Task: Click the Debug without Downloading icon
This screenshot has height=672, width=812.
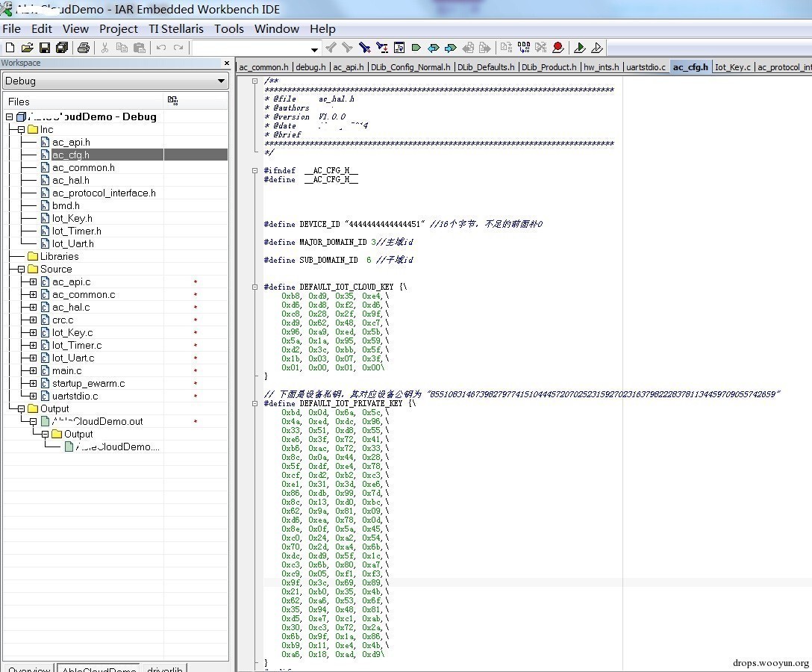Action: tap(597, 48)
